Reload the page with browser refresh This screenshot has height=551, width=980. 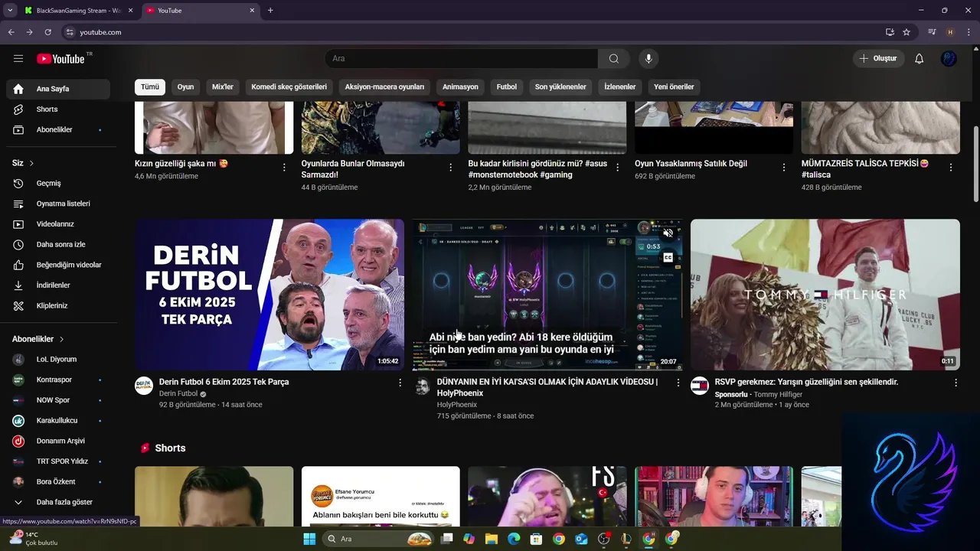(47, 32)
